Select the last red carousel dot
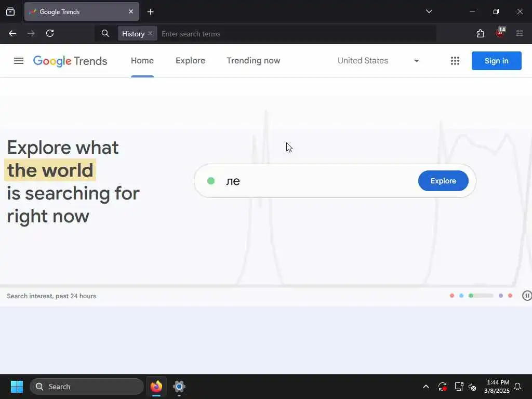 pos(510,296)
